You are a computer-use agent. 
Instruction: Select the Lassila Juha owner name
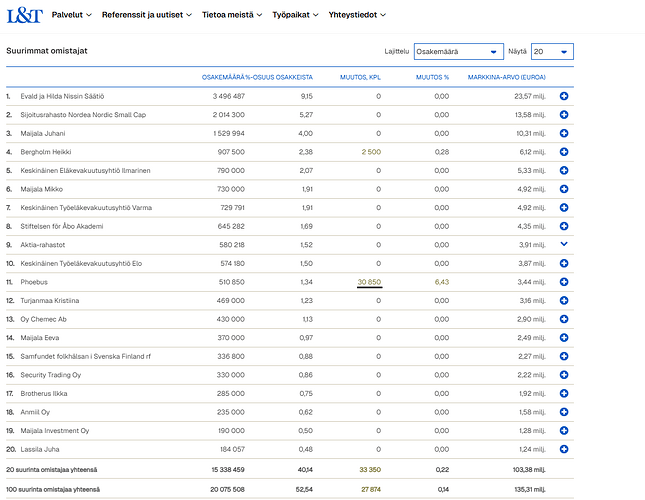tap(40, 449)
